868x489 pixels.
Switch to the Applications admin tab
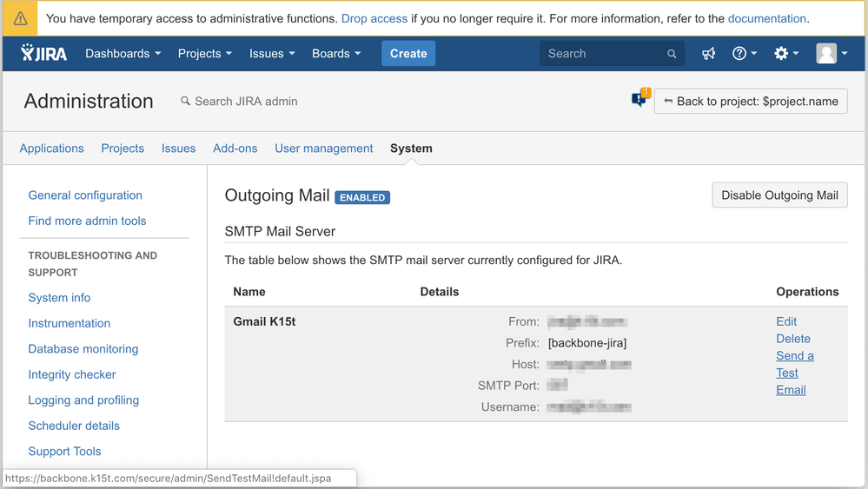point(51,149)
